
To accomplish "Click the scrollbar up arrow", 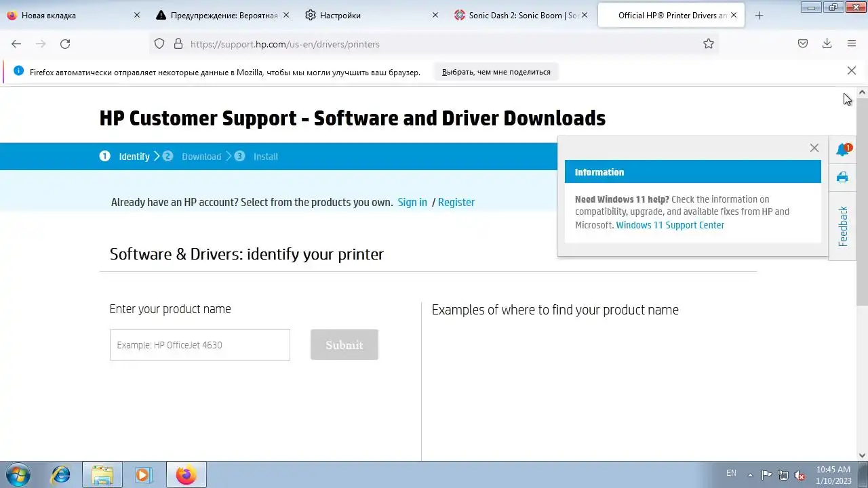I will [x=862, y=91].
